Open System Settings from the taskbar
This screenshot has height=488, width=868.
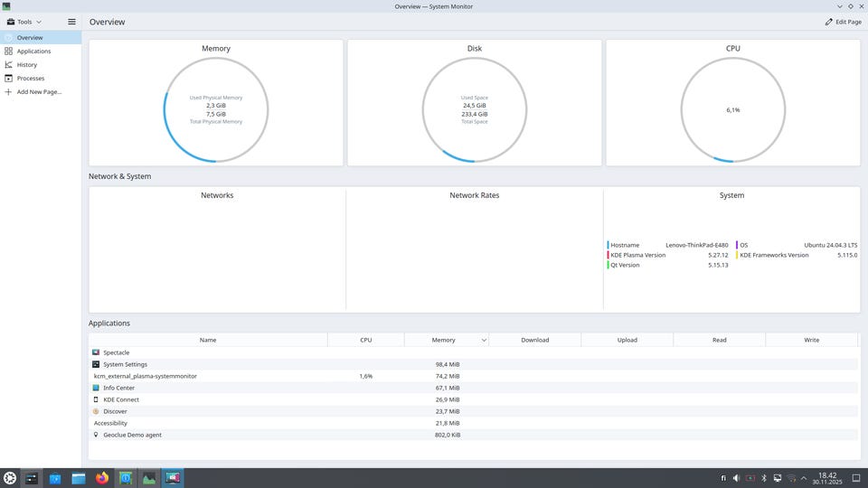pyautogui.click(x=32, y=478)
